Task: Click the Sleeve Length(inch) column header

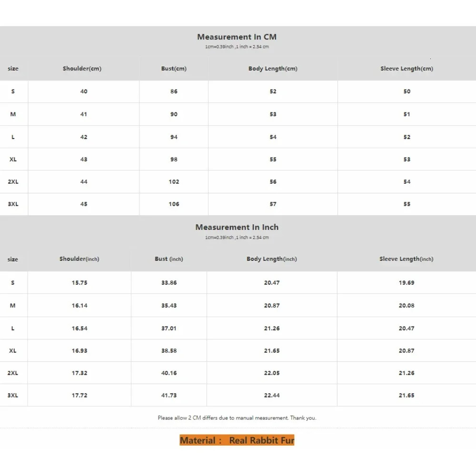Action: pyautogui.click(x=406, y=259)
